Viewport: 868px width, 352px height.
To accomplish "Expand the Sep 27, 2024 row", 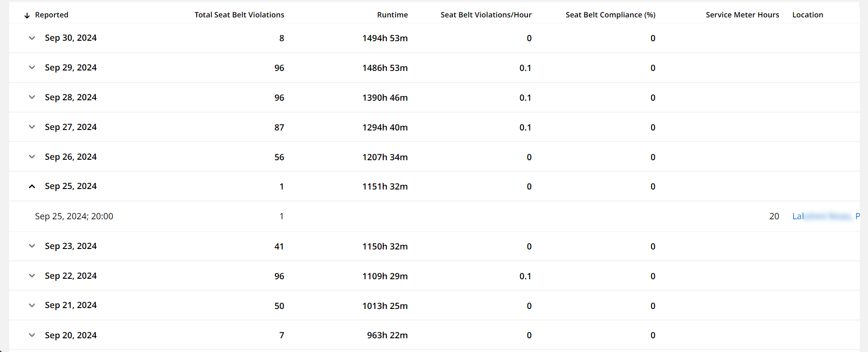I will pyautogui.click(x=32, y=127).
